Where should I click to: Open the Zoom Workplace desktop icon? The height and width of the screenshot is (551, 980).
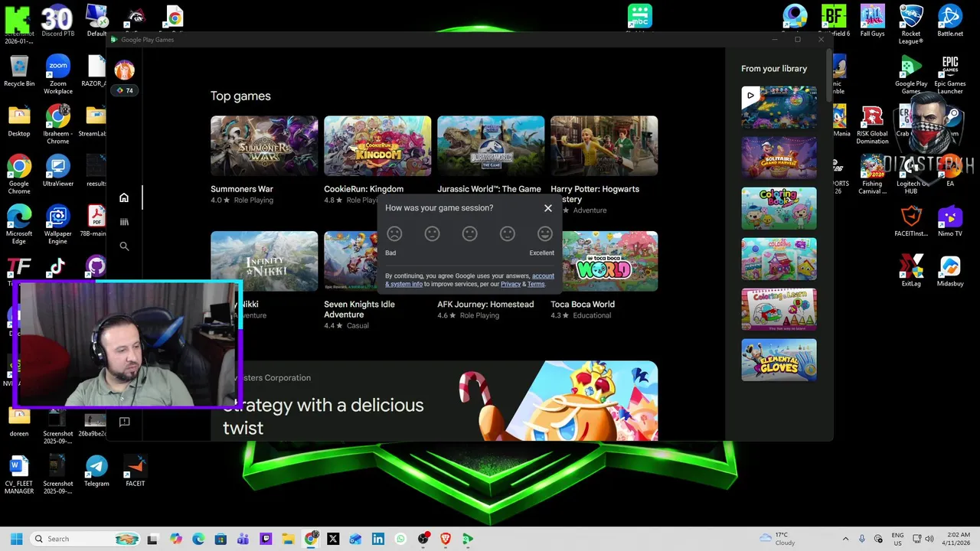point(57,74)
